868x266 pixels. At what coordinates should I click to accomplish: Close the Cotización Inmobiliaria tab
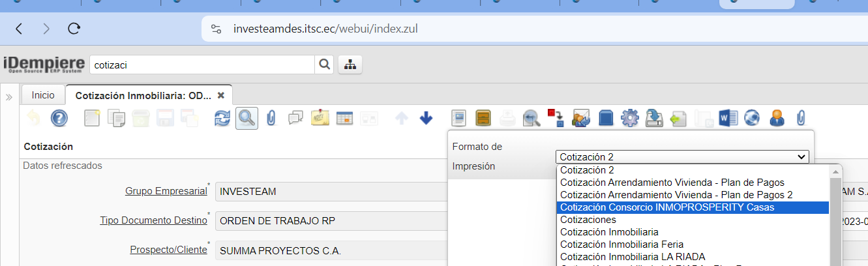coord(220,95)
